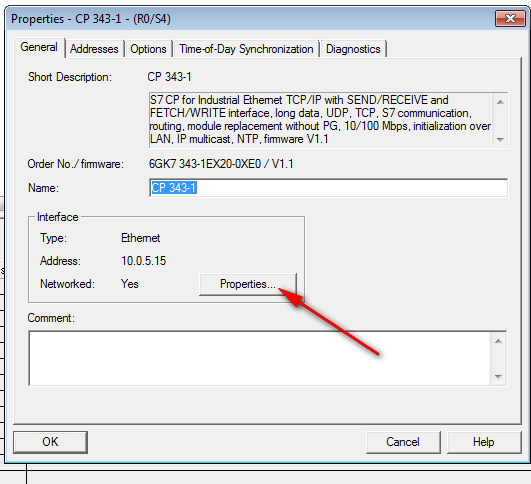Image resolution: width=531 pixels, height=484 pixels.
Task: Switch to the General tab
Action: point(39,47)
